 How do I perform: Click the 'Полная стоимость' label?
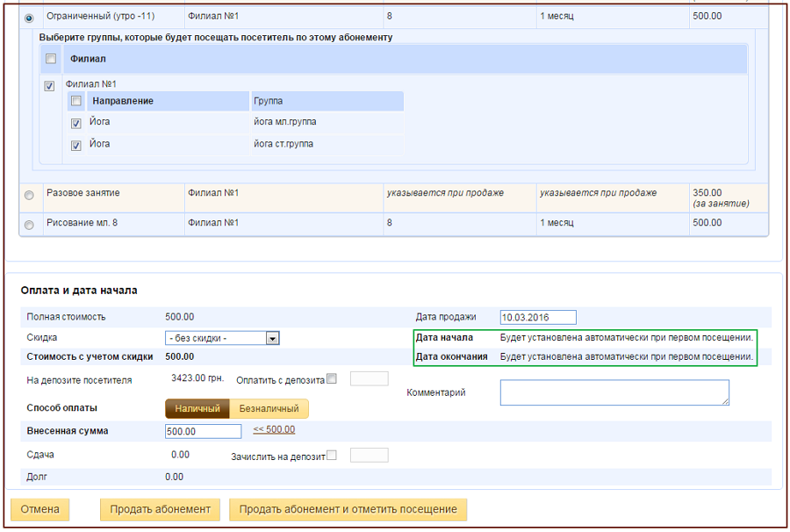click(x=66, y=317)
